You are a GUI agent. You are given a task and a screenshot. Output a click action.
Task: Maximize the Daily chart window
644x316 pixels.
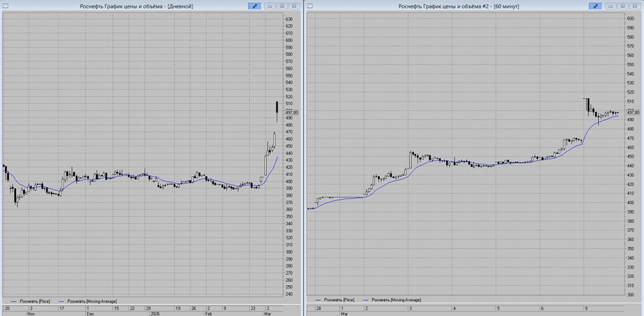(282, 6)
